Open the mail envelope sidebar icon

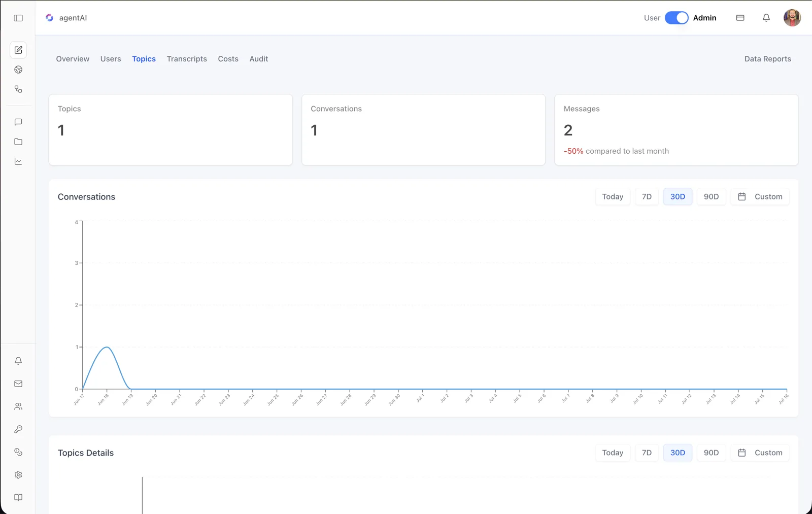pyautogui.click(x=18, y=384)
